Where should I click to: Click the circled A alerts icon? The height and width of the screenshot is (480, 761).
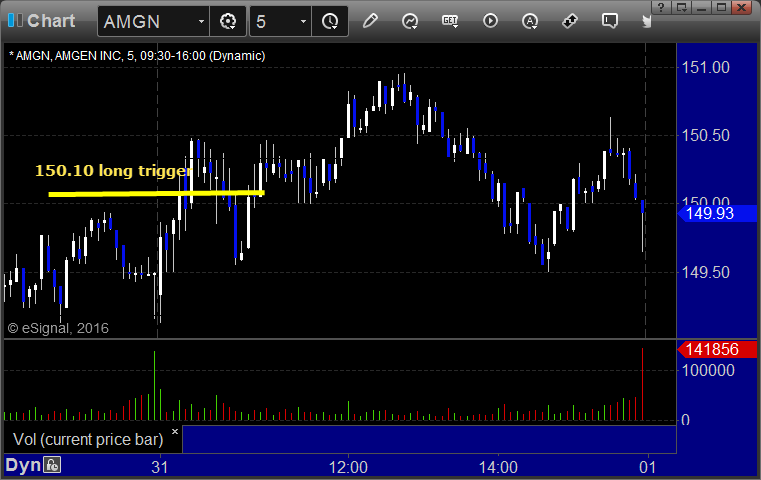tap(529, 21)
